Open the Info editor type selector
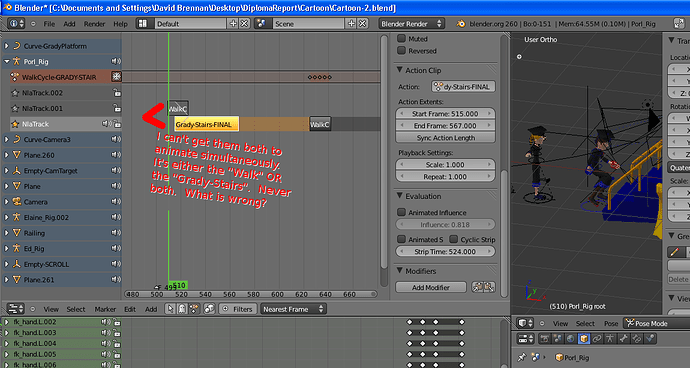690x368 pixels. [x=16, y=23]
